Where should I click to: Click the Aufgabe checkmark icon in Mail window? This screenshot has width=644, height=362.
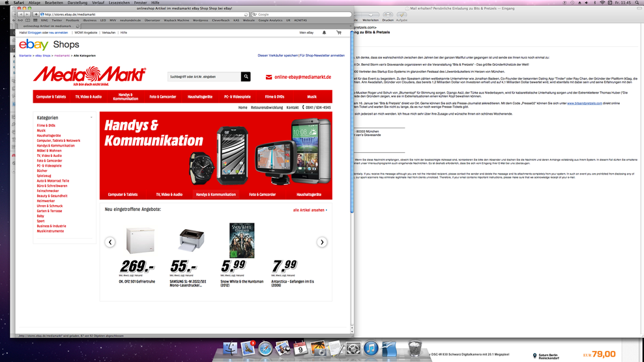(402, 15)
